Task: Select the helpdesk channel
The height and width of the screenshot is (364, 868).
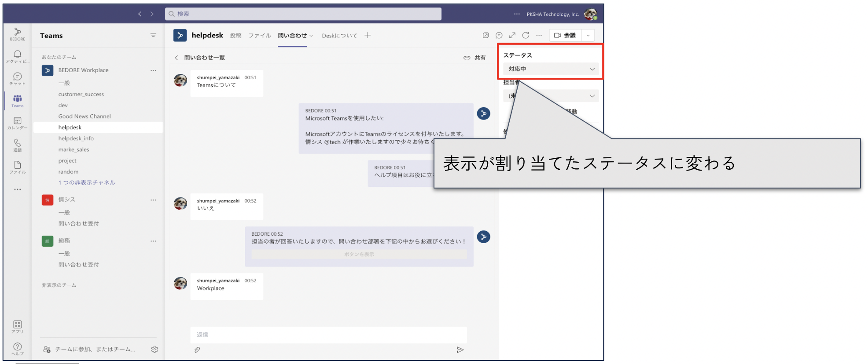Action: coord(98,127)
